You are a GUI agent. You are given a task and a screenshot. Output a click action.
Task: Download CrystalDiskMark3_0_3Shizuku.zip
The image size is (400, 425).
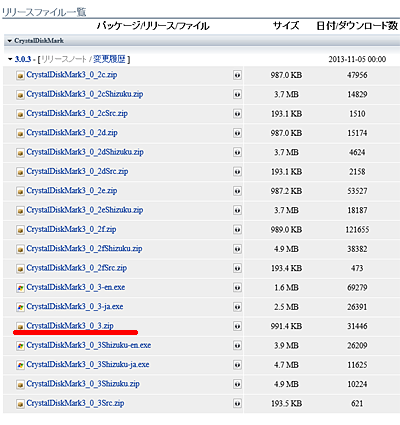click(83, 384)
